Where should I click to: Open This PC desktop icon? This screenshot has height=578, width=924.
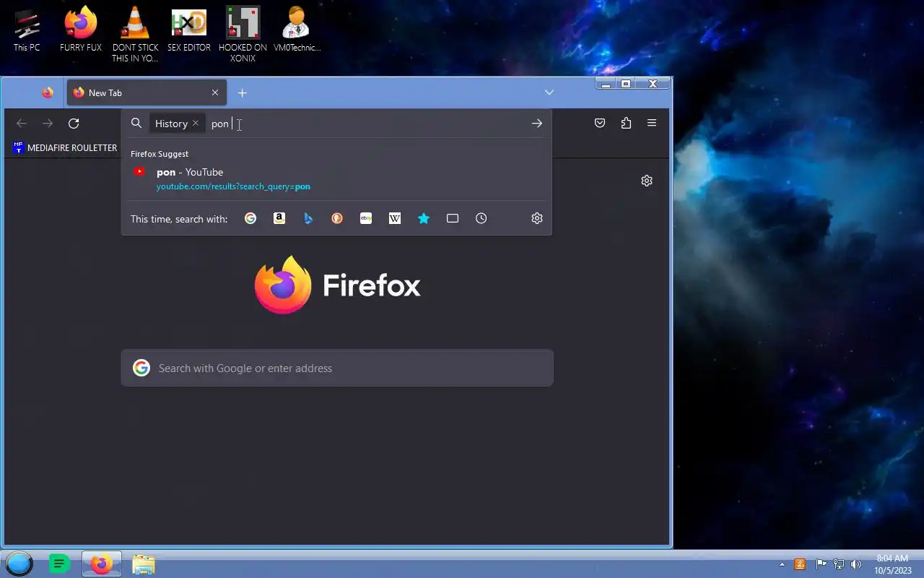coord(27,30)
